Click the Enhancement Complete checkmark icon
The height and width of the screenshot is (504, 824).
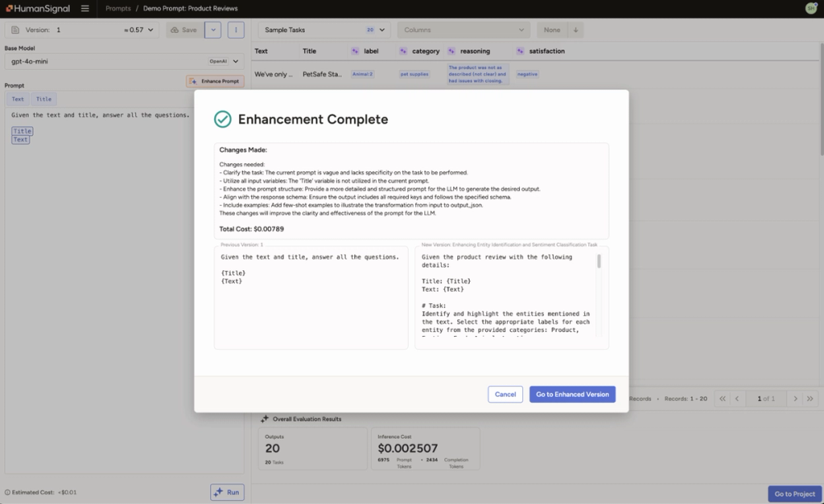tap(222, 119)
